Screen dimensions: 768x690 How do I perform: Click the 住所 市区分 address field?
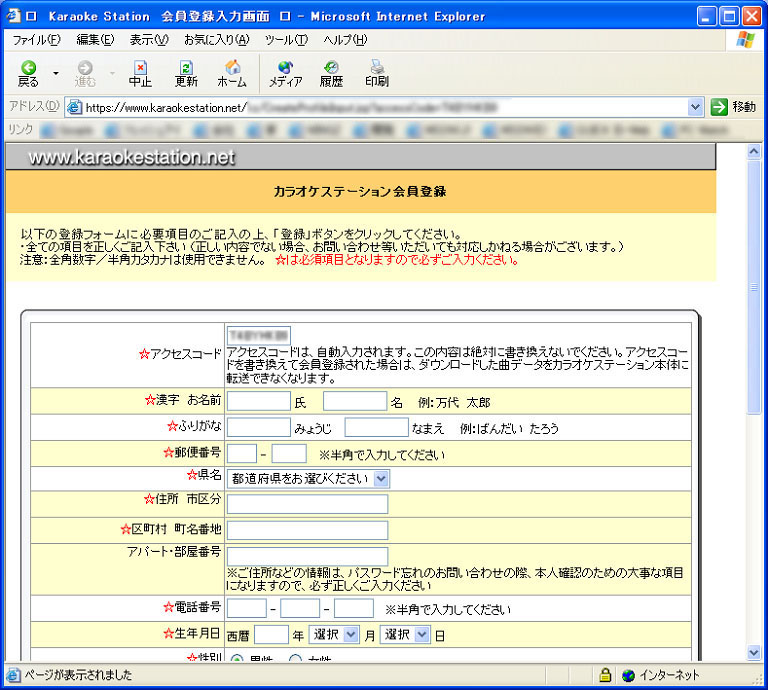(x=308, y=504)
